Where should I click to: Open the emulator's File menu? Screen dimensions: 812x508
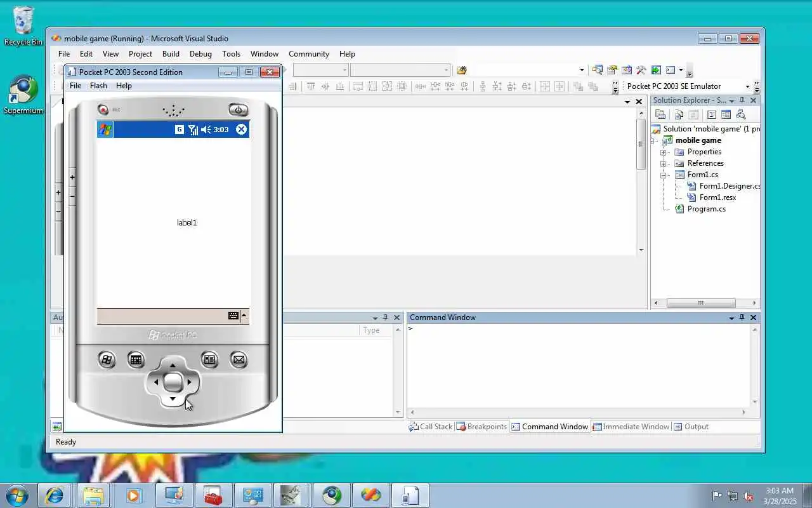(x=75, y=86)
